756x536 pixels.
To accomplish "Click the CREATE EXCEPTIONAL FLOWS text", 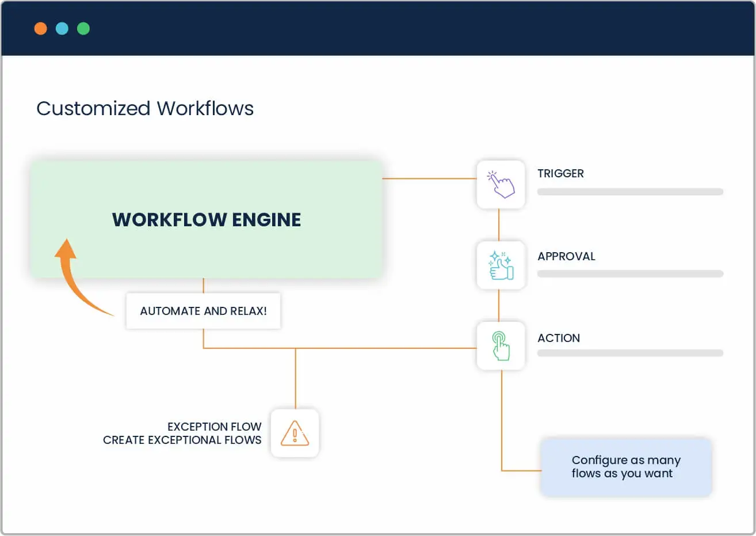I will 182,440.
